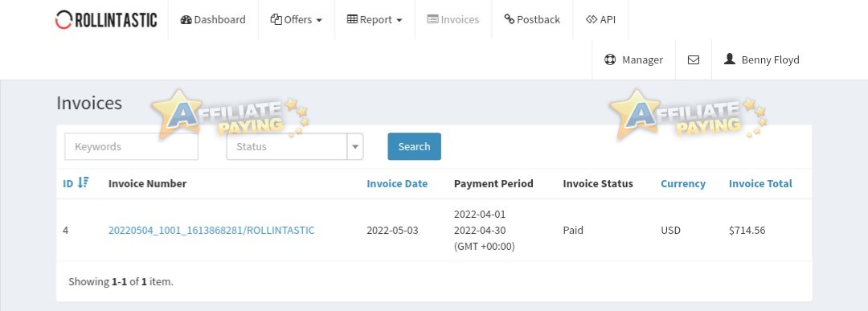Click the Invoice Number column header
The height and width of the screenshot is (311, 868).
[147, 184]
